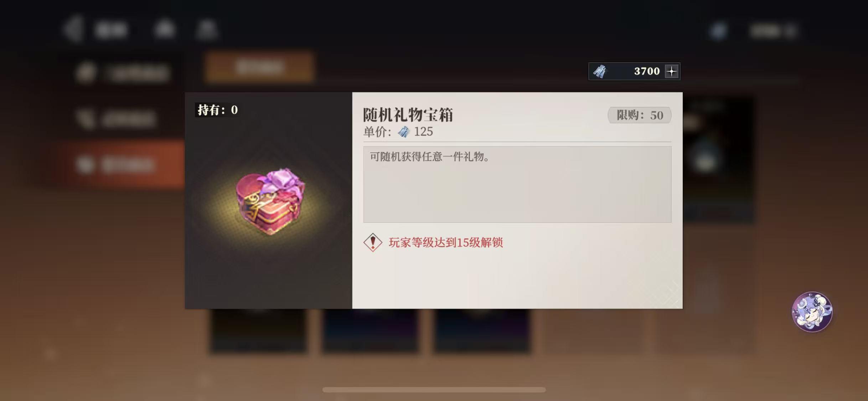Tap the blurred back arrow at top left
Image resolution: width=868 pixels, height=401 pixels.
73,29
